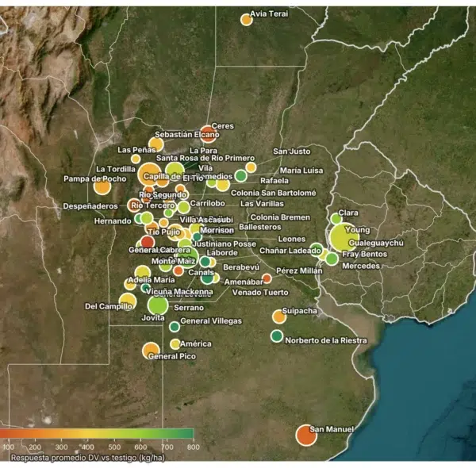
Task: Click the 'Justiniano Posse' label
Action: click(x=224, y=244)
